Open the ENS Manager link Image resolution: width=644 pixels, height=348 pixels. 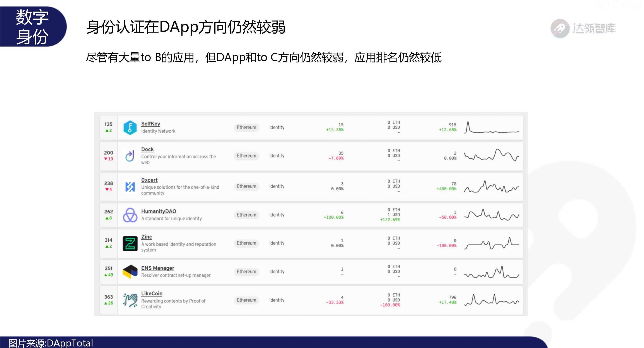click(x=157, y=268)
